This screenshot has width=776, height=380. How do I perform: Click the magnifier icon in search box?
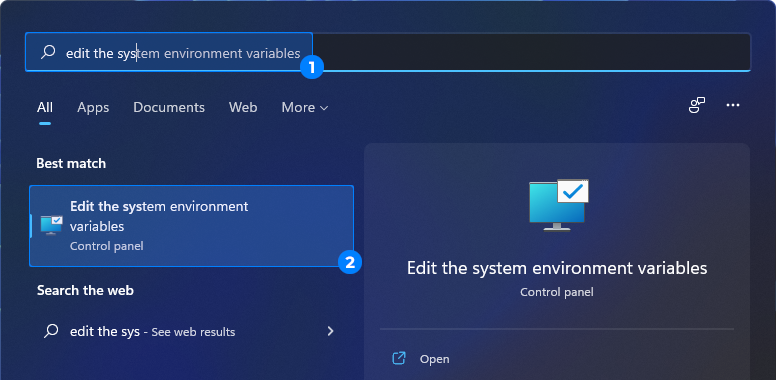(48, 52)
